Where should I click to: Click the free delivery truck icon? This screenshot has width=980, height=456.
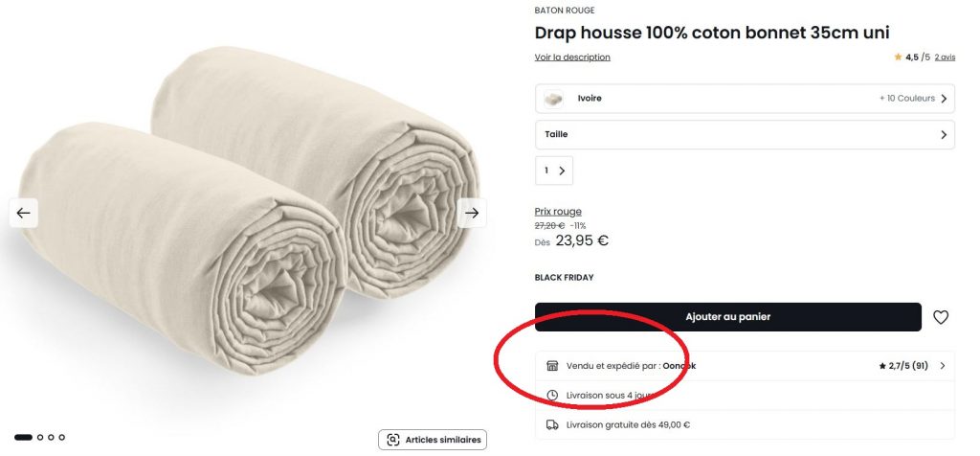point(552,424)
